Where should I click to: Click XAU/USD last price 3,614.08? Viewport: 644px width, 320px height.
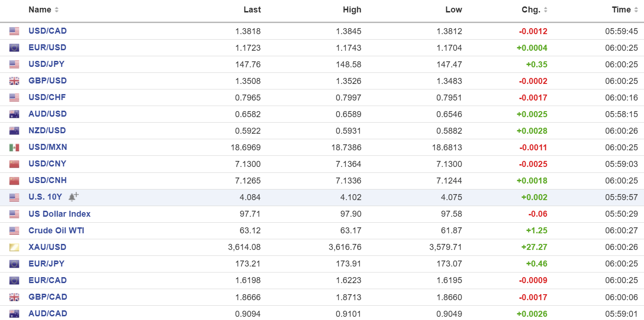point(244,247)
